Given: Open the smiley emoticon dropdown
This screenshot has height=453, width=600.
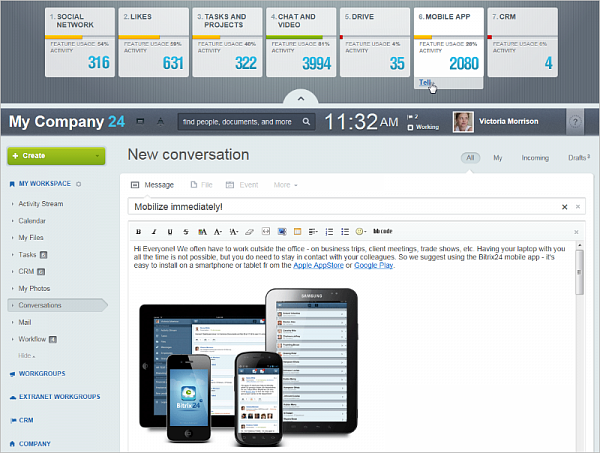Looking at the screenshot, I should tap(361, 231).
